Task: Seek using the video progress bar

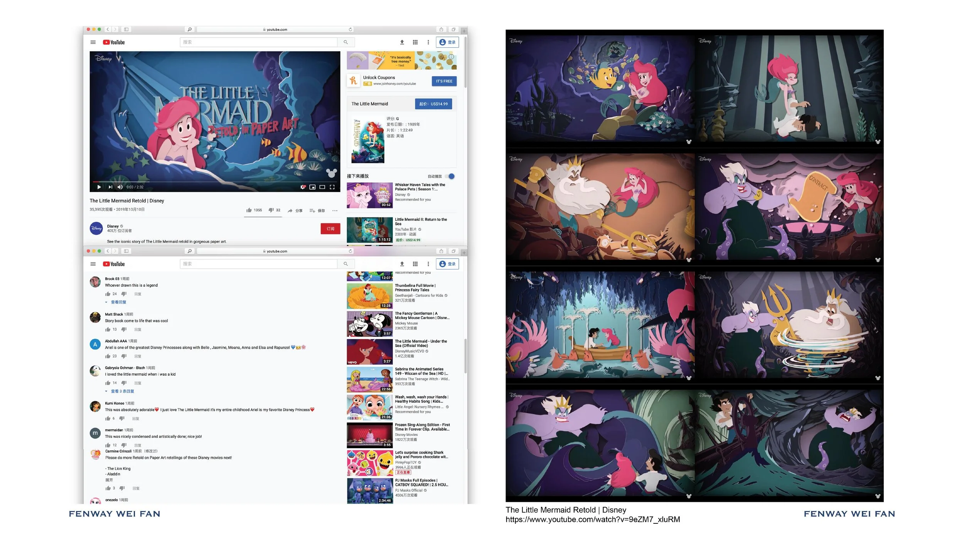Action: [x=215, y=181]
